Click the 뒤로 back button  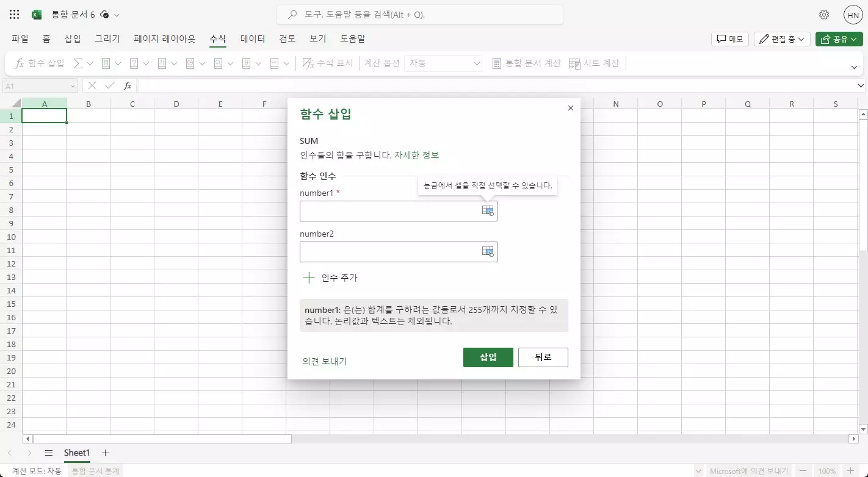coord(543,357)
